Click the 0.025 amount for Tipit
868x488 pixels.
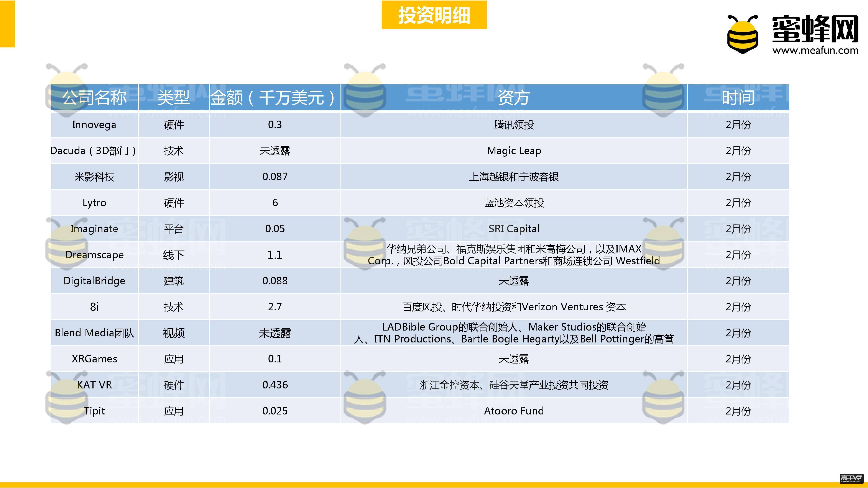(x=275, y=411)
